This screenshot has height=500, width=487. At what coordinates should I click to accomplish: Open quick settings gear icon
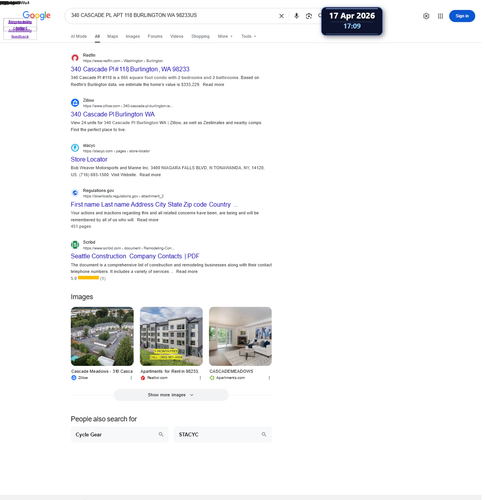click(x=426, y=16)
